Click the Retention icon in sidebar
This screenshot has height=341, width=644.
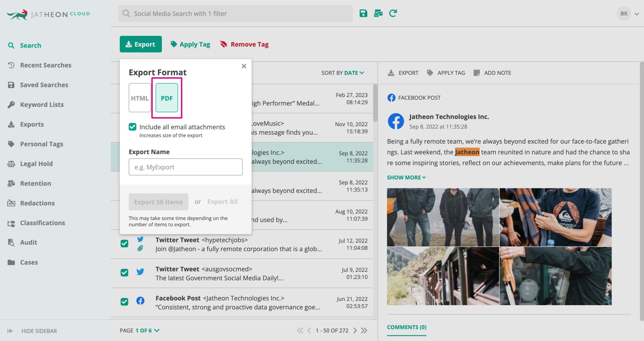[11, 183]
